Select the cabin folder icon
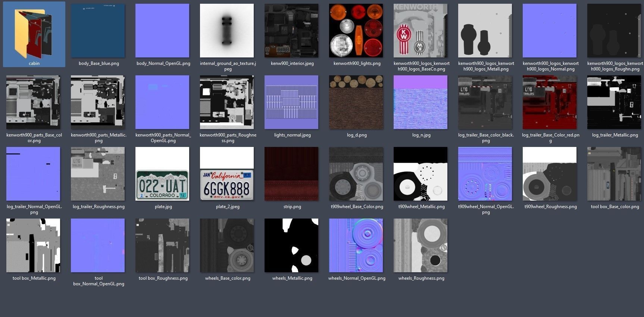The height and width of the screenshot is (317, 644). pyautogui.click(x=34, y=33)
